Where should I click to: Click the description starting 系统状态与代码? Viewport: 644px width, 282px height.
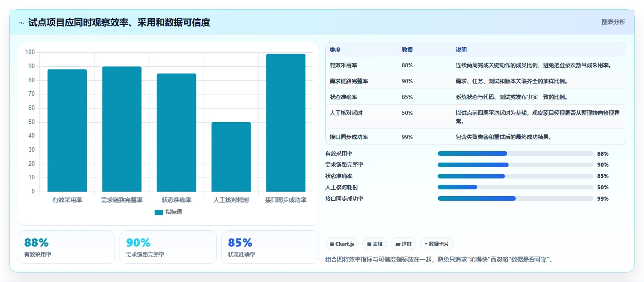(x=512, y=97)
